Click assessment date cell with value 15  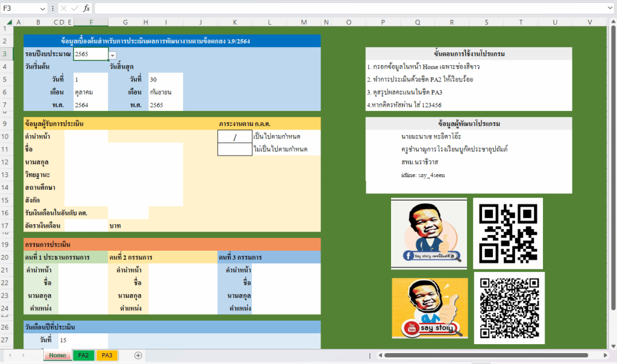point(83,340)
